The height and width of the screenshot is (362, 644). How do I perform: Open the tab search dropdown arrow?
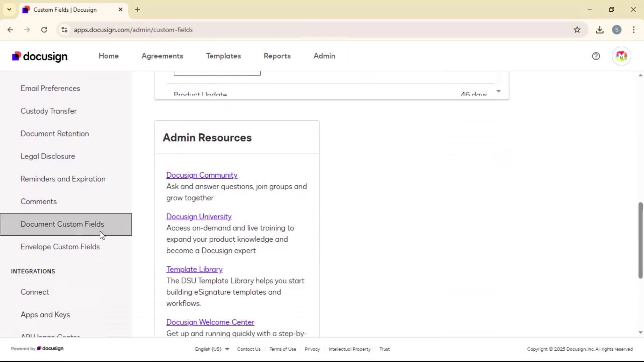tap(9, 9)
